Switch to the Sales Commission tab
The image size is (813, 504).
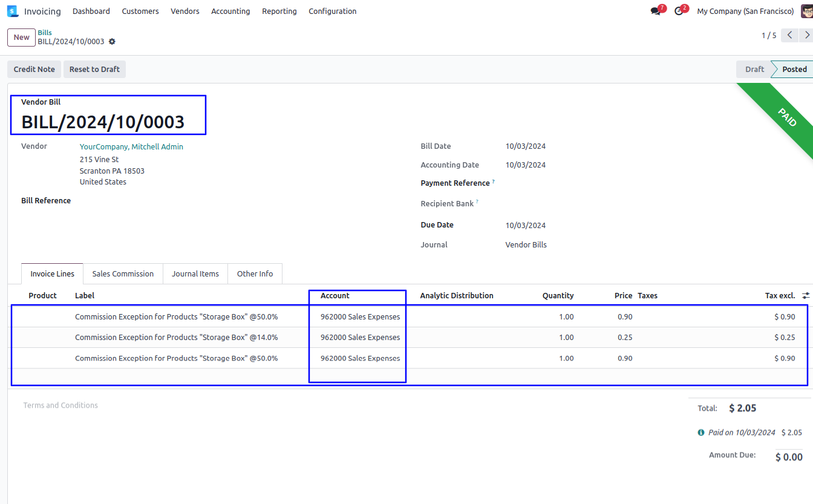click(x=123, y=274)
